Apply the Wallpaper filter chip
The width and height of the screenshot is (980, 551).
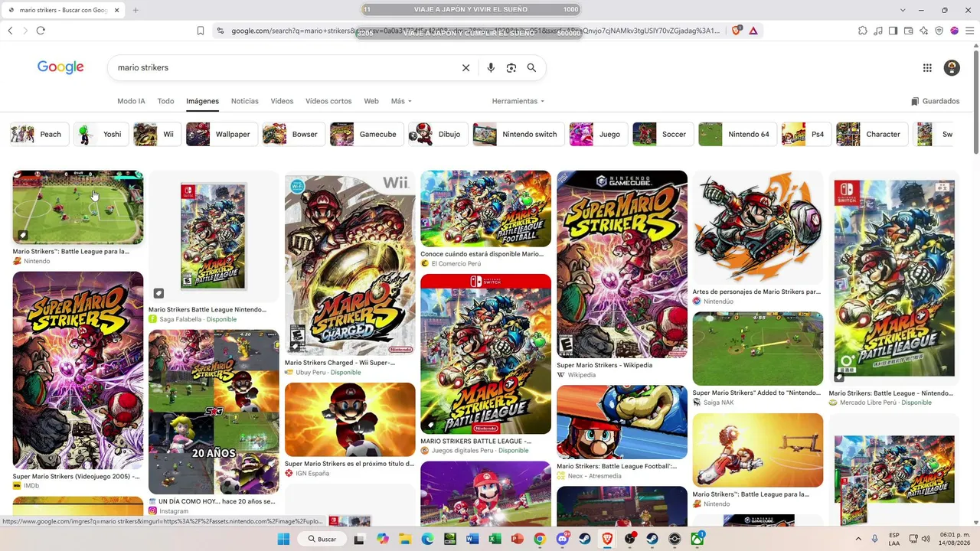pyautogui.click(x=221, y=134)
